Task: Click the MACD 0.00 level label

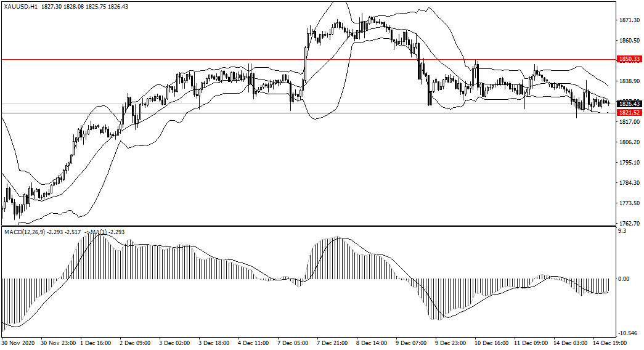Action: point(626,279)
